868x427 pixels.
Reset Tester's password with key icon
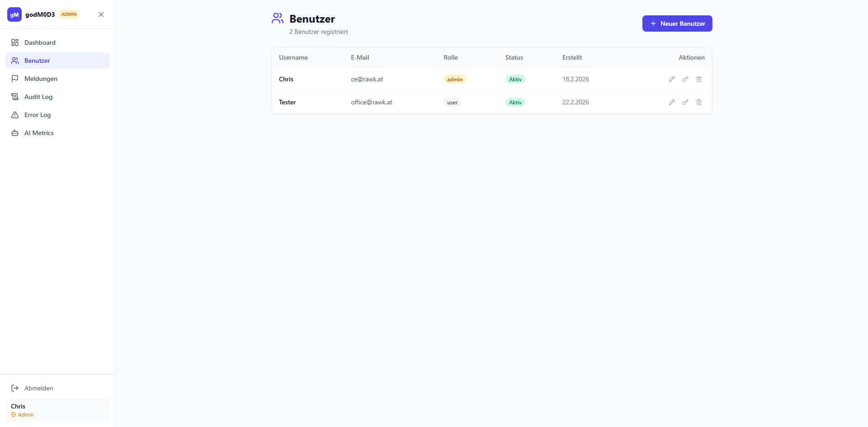pos(685,102)
